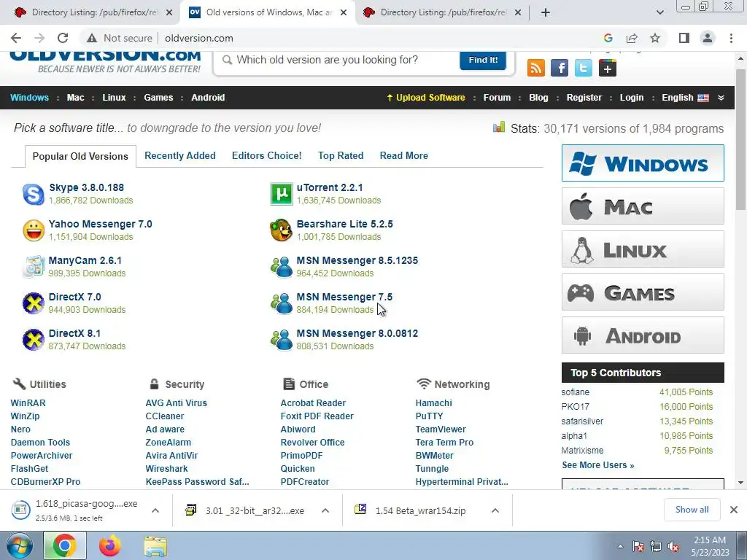Screen dimensions: 747x560
Task: Click Upload Software link
Action: [x=426, y=98]
